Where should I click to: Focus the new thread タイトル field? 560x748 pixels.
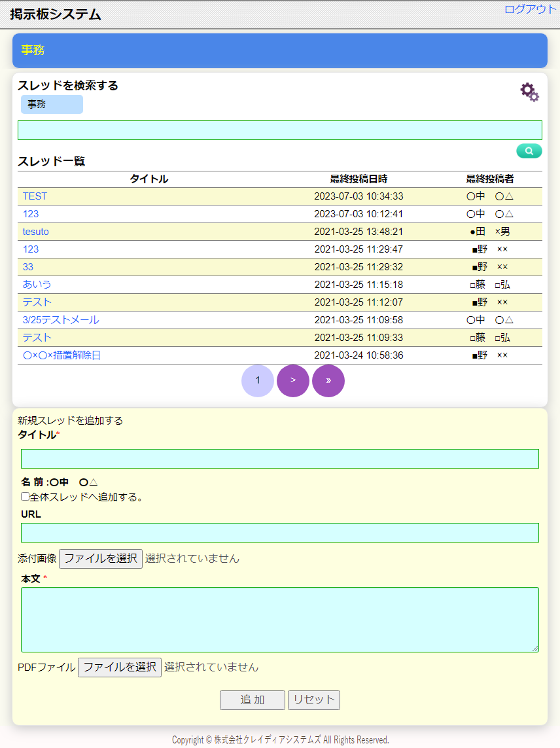click(279, 459)
